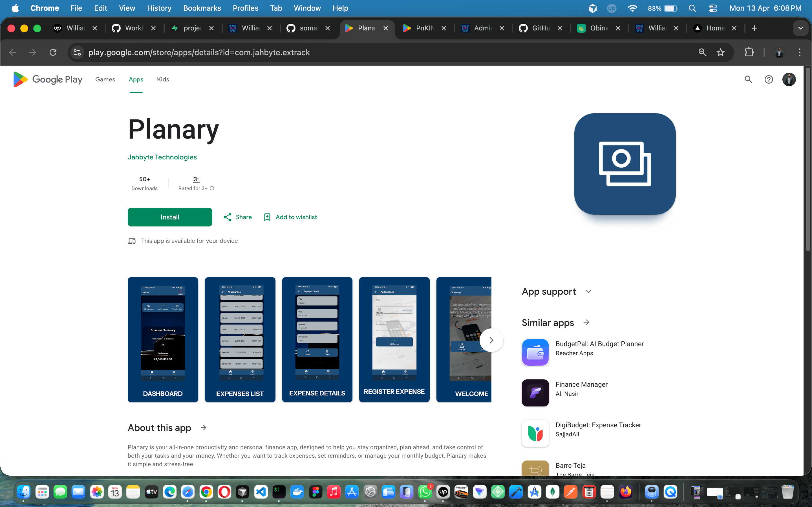
Task: Open WhatsApp from the Dock
Action: tap(425, 492)
